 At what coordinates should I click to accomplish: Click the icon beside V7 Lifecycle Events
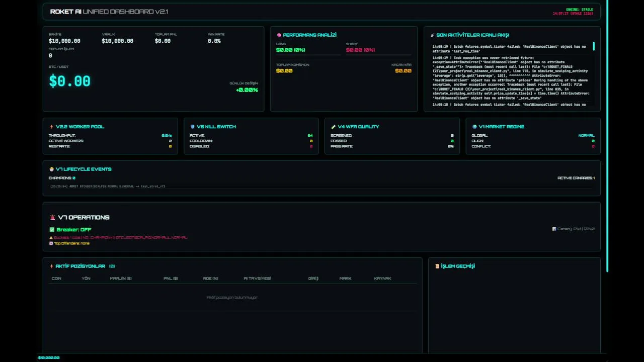click(51, 169)
